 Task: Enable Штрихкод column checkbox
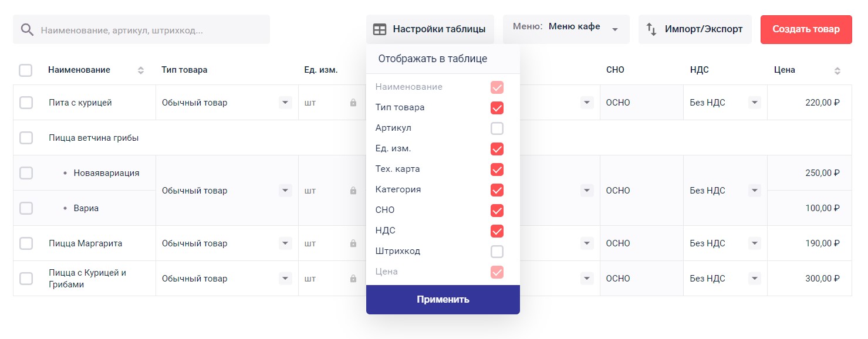(497, 252)
